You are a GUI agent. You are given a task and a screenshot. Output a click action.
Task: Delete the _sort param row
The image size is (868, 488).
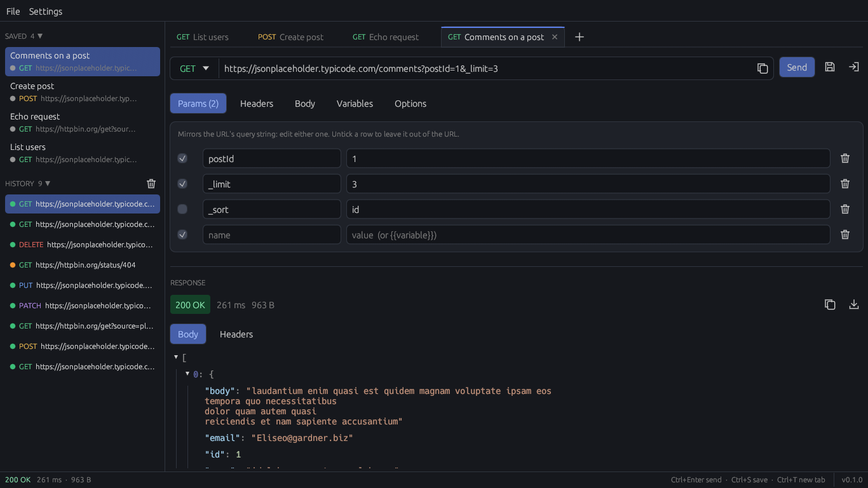(x=845, y=209)
